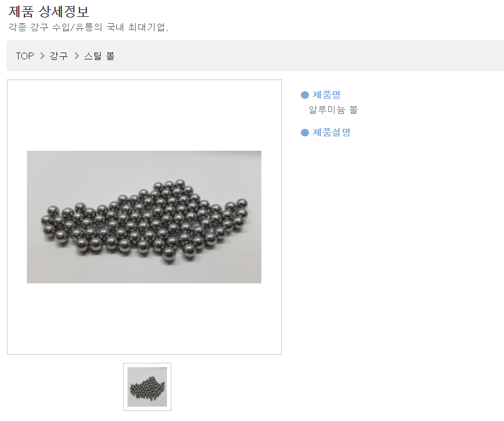Click the 제품명 heading label
The image size is (504, 421).
(x=326, y=95)
